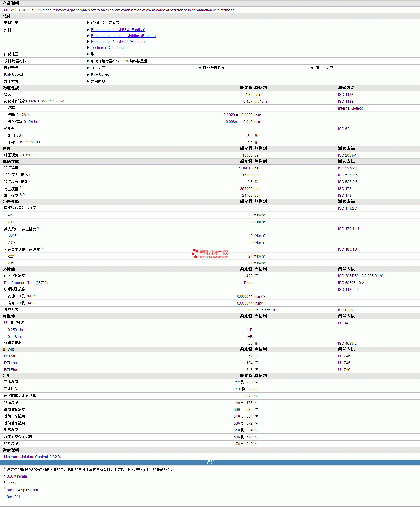The width and height of the screenshot is (420, 507).
Task: Select the UL 94 test method
Action: tap(343, 323)
